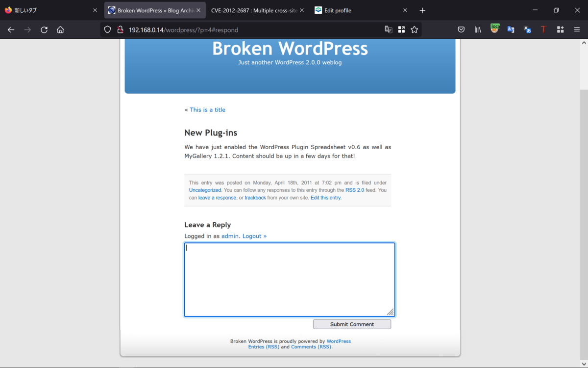Open the Uncategorized category link

[205, 190]
